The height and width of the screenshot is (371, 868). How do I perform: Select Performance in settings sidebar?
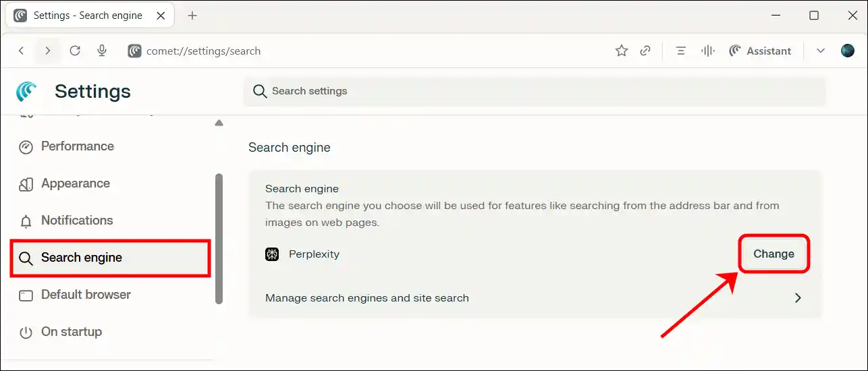click(77, 146)
